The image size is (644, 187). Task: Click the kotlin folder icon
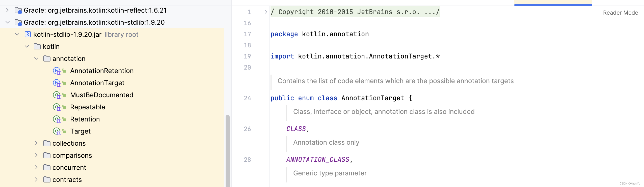pyautogui.click(x=37, y=47)
